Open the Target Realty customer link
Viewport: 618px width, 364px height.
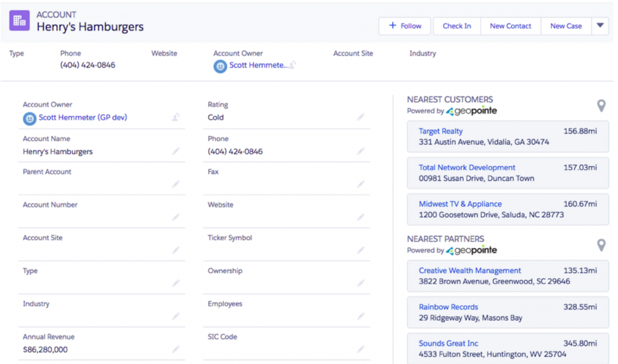pyautogui.click(x=441, y=131)
